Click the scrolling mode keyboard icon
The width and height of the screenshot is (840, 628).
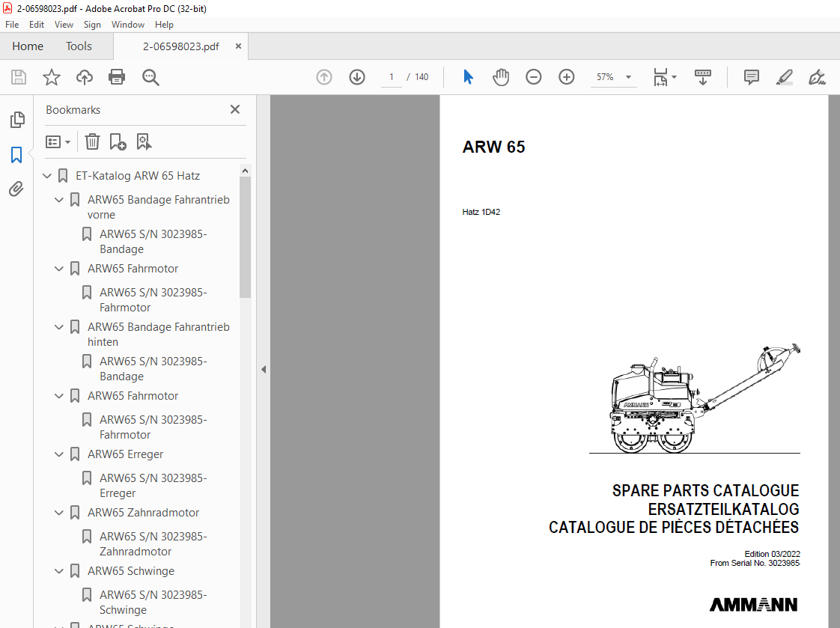(x=702, y=77)
